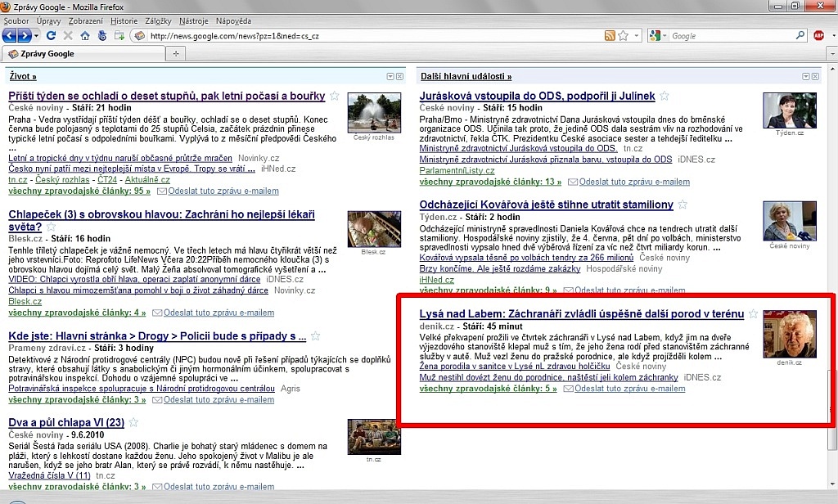838x504 pixels.
Task: Click 'všechny zpravodajské články: 95' link
Action: (79, 191)
